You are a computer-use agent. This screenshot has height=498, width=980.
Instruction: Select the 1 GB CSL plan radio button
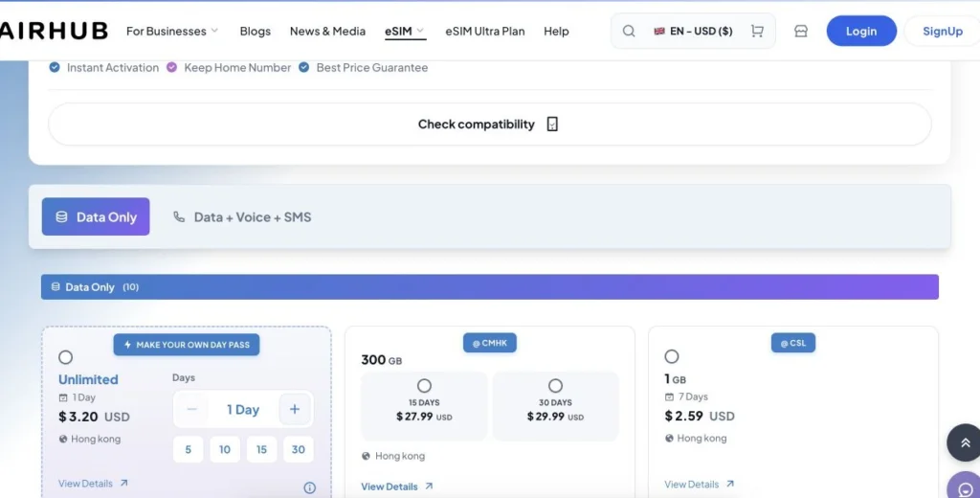click(x=672, y=356)
